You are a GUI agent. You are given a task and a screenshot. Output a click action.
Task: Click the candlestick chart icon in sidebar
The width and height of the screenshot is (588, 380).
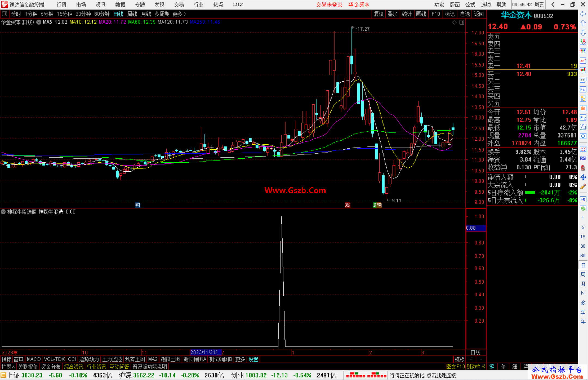[x=583, y=70]
